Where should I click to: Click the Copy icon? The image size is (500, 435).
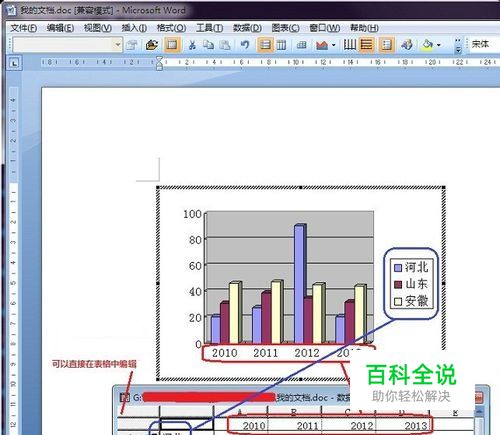point(209,44)
